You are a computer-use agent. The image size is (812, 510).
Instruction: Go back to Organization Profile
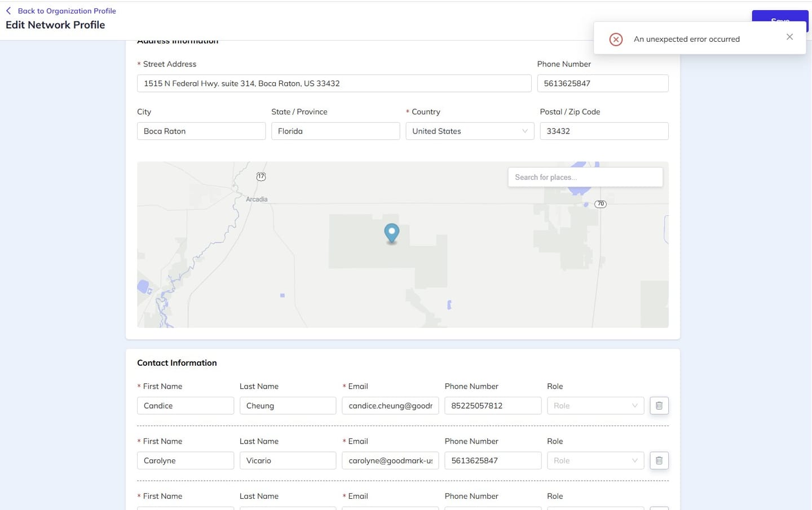[x=67, y=11]
